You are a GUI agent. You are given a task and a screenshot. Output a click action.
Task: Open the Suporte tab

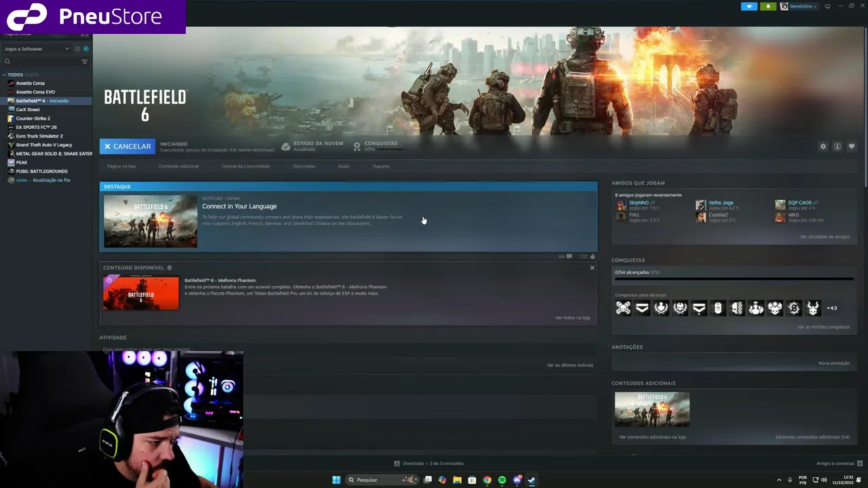pos(381,166)
